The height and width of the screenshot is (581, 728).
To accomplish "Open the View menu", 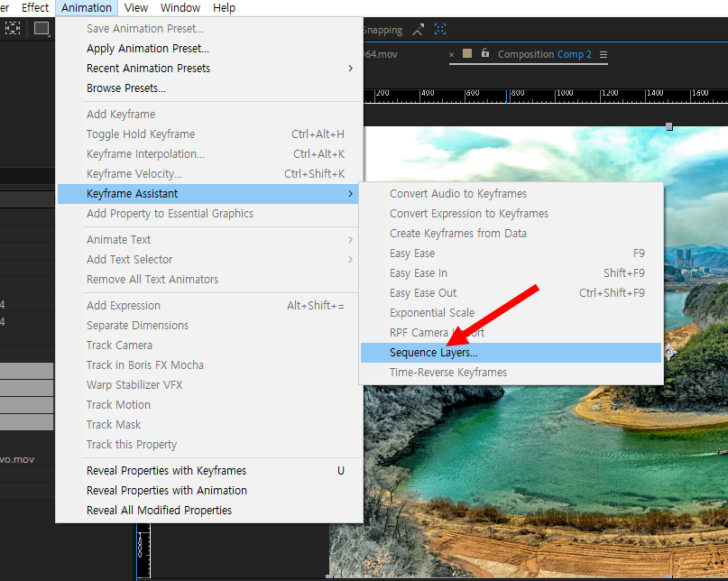I will pos(136,8).
